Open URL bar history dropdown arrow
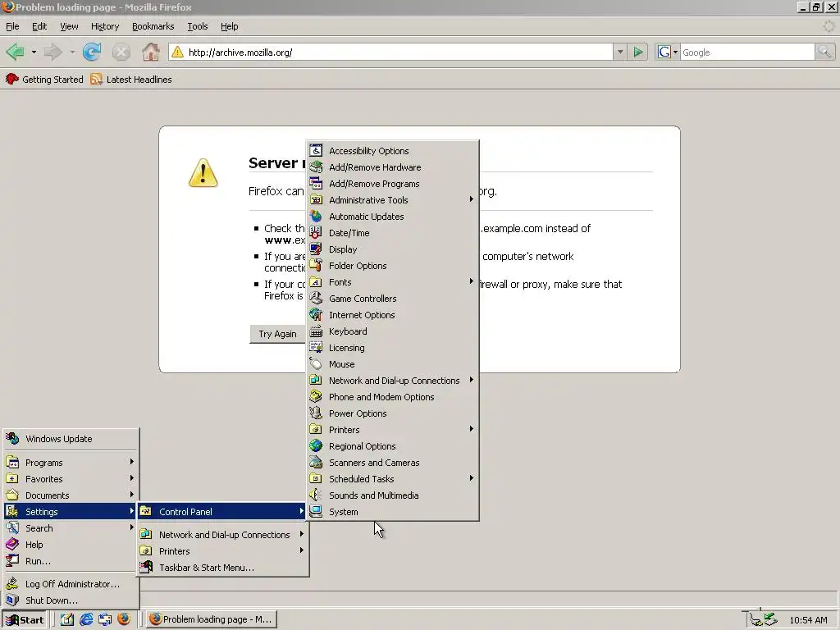The height and width of the screenshot is (630, 840). 620,52
